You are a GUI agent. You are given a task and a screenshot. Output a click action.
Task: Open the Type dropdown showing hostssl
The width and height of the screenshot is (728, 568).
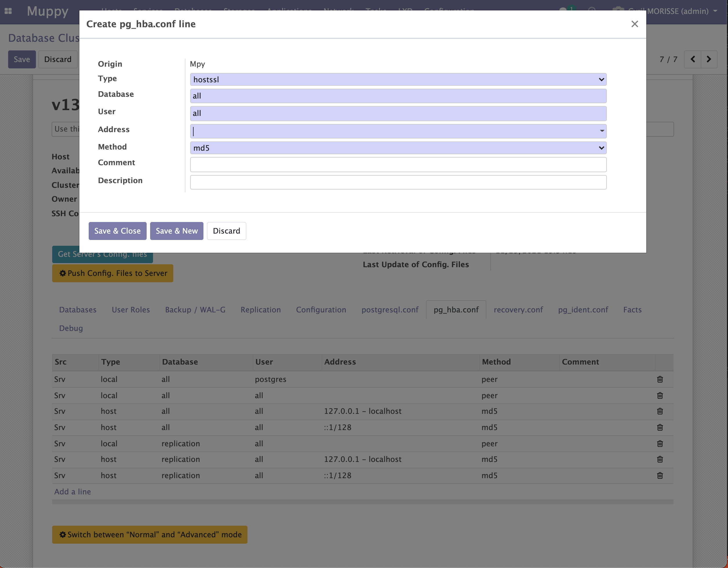coord(398,80)
